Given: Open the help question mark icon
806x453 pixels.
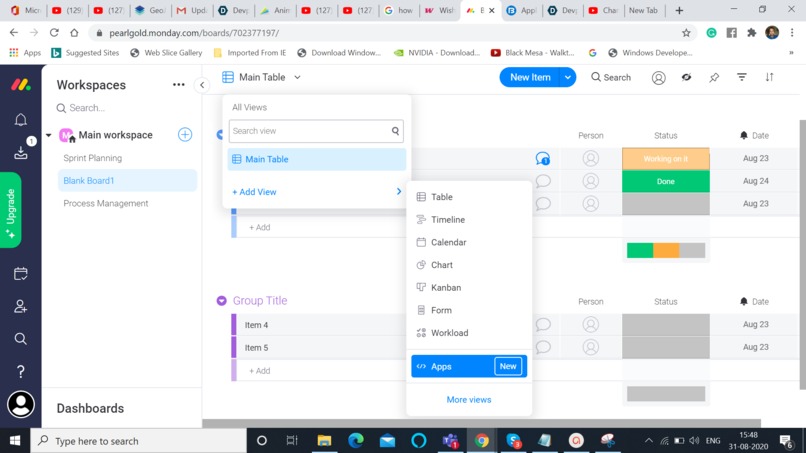Looking at the screenshot, I should click(x=21, y=371).
